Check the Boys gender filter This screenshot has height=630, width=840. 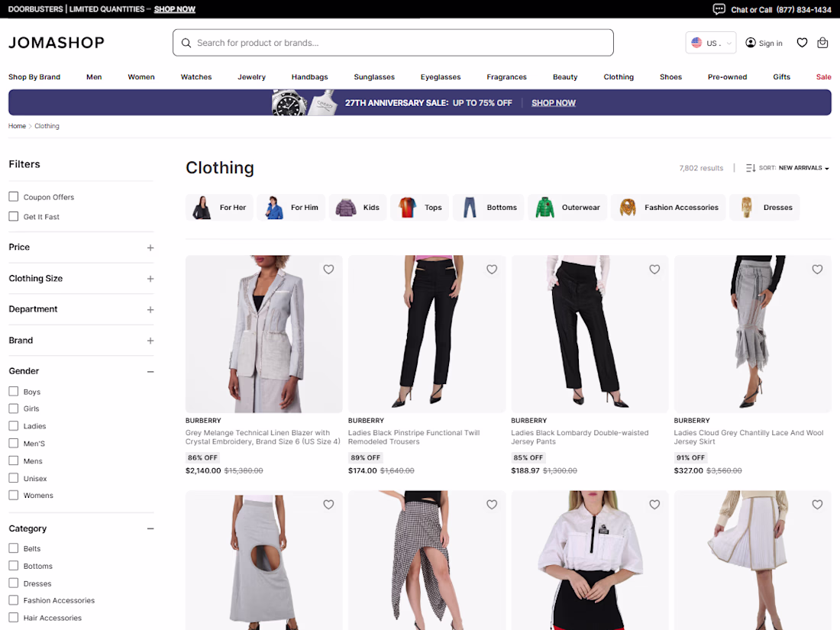pos(14,392)
